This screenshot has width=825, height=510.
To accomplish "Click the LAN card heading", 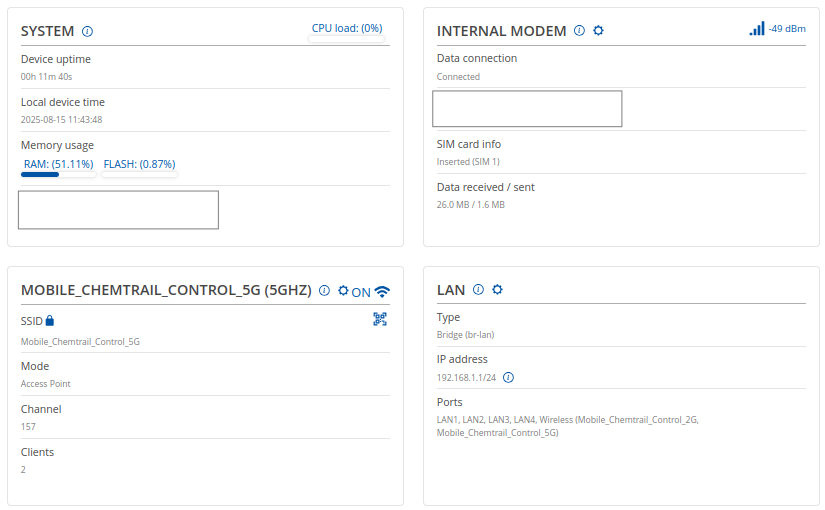I will point(451,291).
